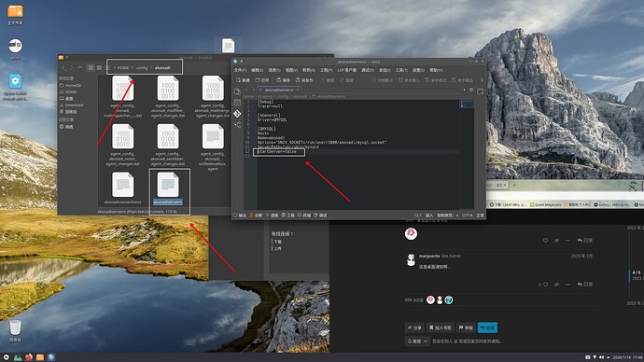Open the LSP Client menu in Kate
644x362 pixels.
point(347,70)
